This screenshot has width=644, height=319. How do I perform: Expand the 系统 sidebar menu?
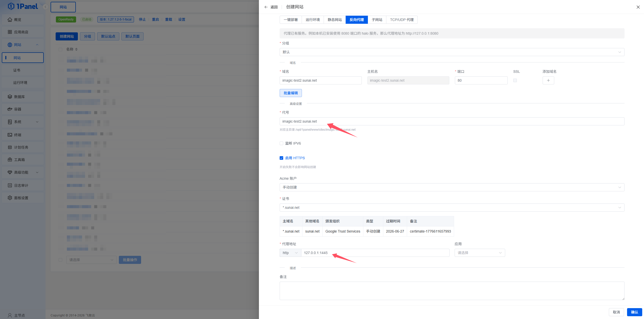click(x=23, y=122)
